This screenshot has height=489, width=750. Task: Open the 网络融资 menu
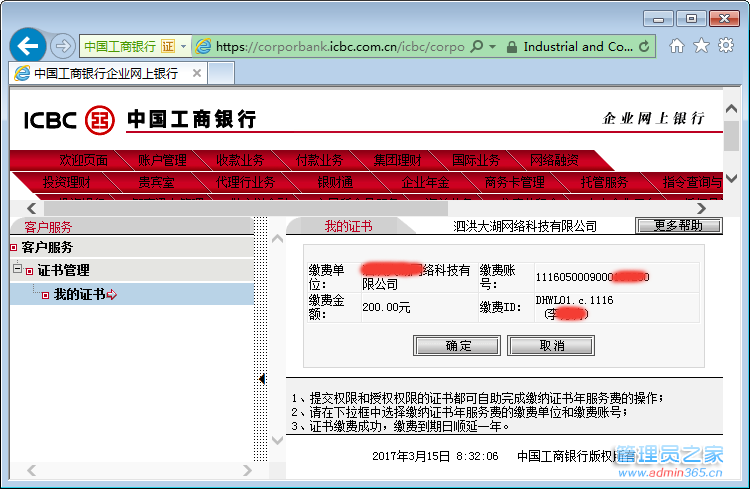click(x=554, y=160)
